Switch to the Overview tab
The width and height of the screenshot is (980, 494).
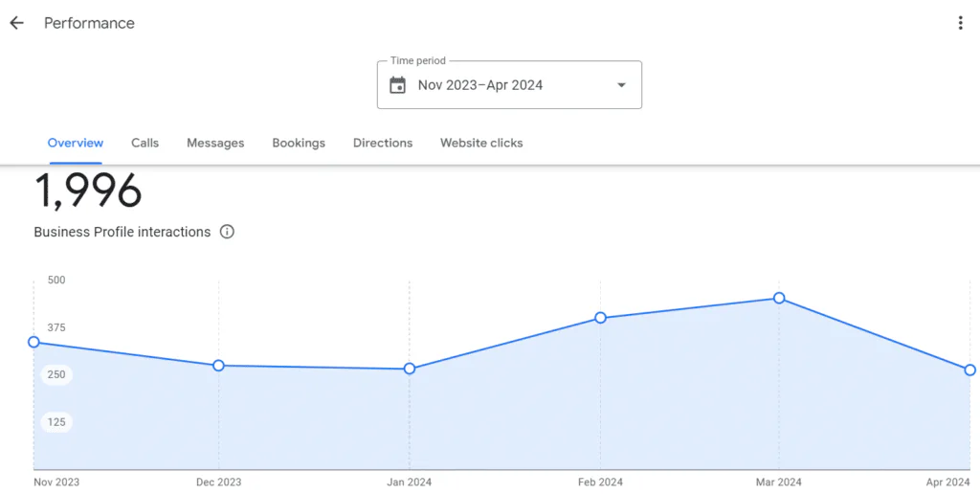(76, 143)
